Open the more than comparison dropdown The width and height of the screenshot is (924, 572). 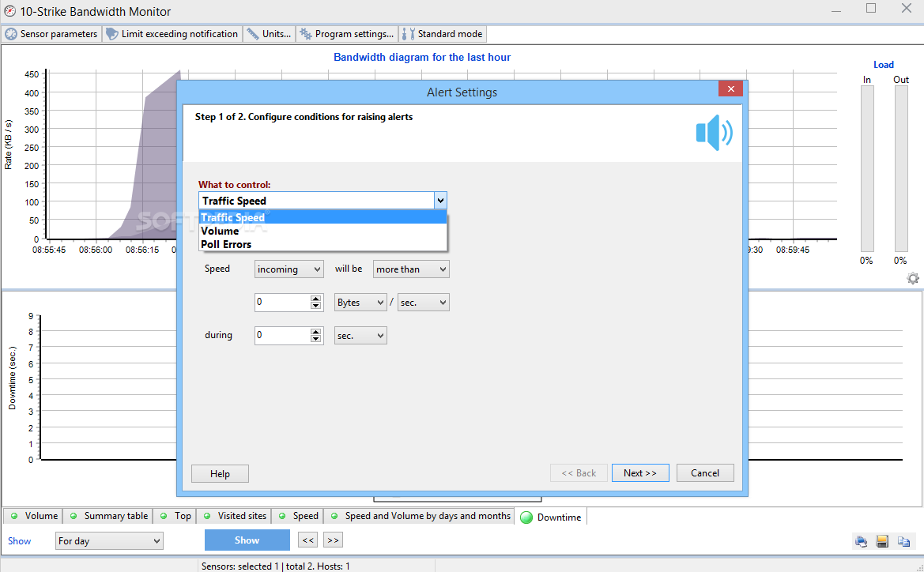(411, 269)
